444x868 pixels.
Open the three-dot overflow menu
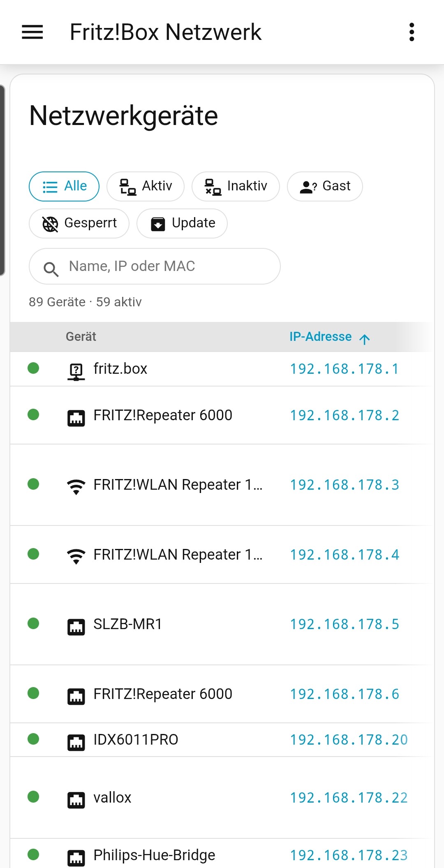click(412, 32)
